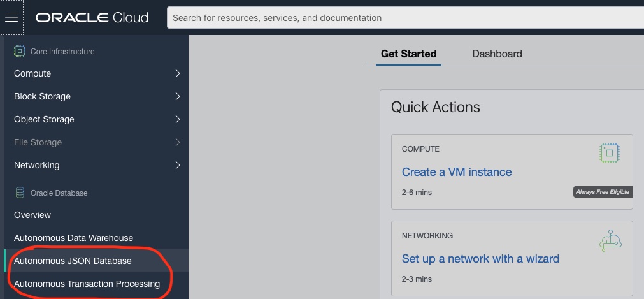Image resolution: width=644 pixels, height=299 pixels.
Task: Click the green Compute chip icon
Action: [610, 152]
